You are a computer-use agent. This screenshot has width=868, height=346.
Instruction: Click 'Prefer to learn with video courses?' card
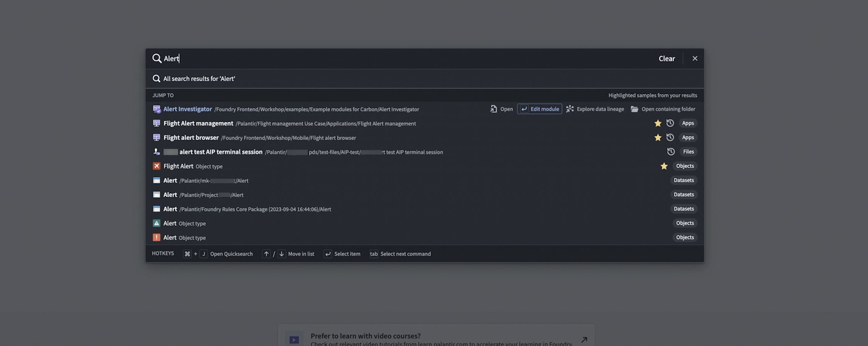tap(436, 335)
